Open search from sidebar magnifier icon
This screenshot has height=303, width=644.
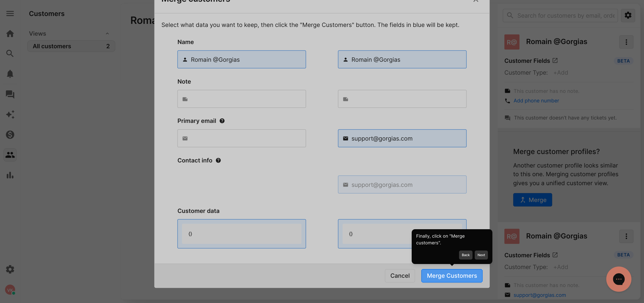pyautogui.click(x=10, y=54)
